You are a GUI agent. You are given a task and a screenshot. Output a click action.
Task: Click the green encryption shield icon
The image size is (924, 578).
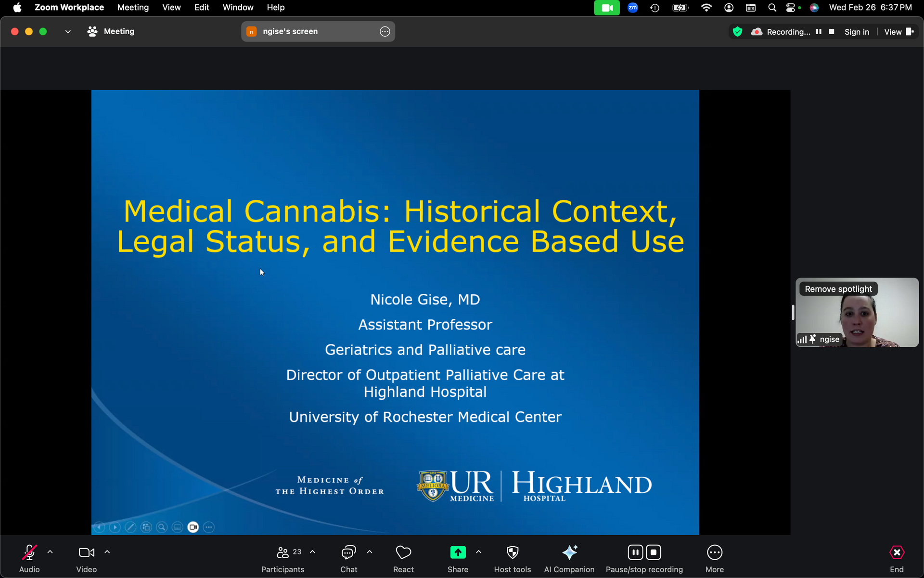pos(737,32)
